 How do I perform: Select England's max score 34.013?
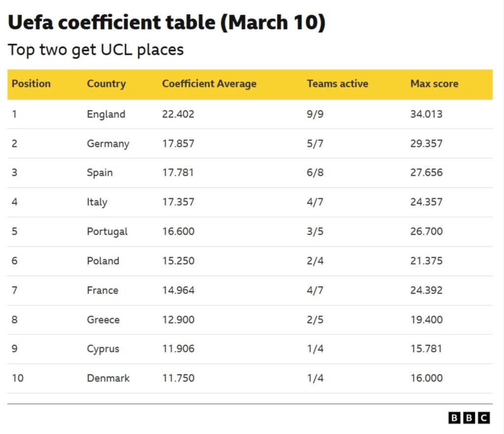point(426,114)
